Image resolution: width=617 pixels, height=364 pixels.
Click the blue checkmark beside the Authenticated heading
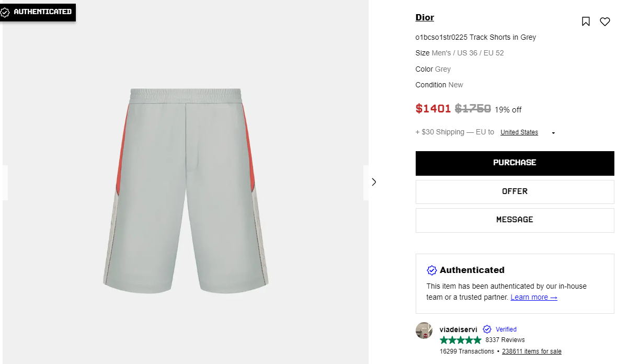tap(432, 270)
